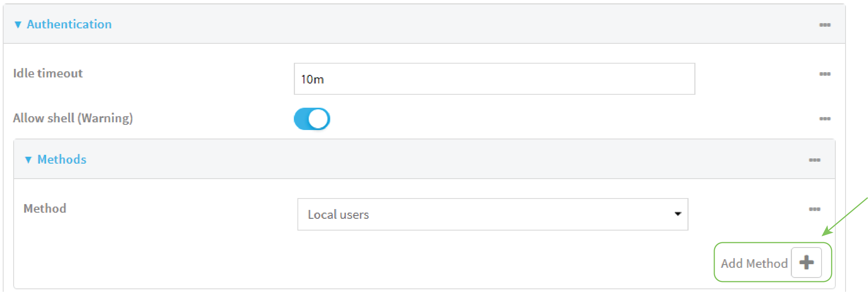Click the dropdown arrow on the Method selector

679,213
